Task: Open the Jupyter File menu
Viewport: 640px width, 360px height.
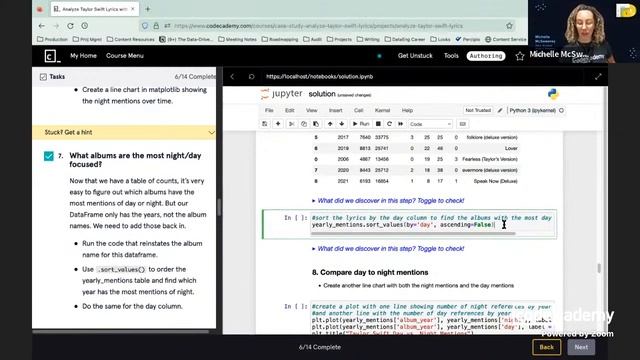Action: [269, 110]
